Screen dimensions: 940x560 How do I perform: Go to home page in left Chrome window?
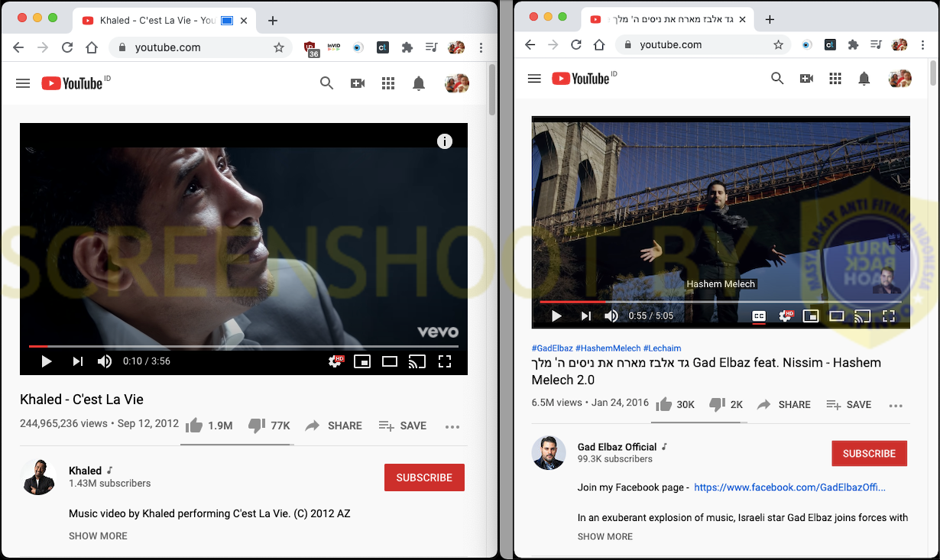[x=92, y=47]
